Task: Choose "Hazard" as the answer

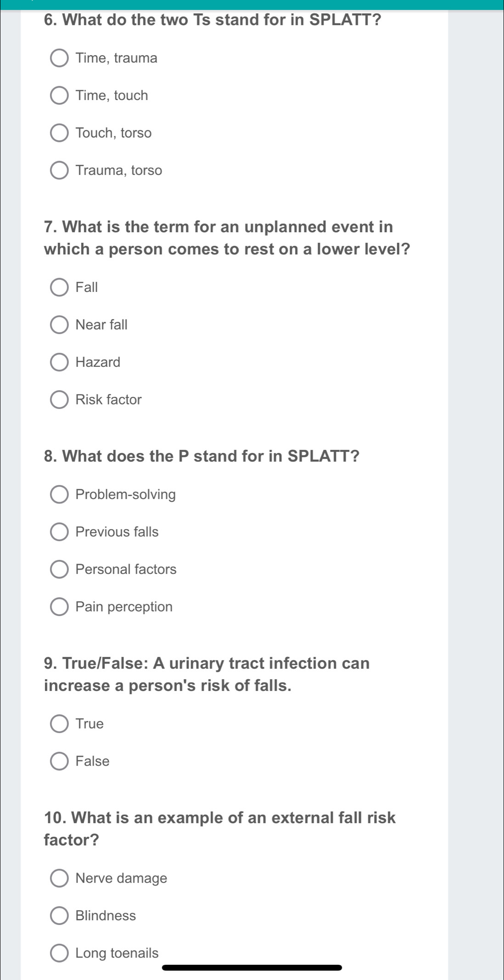Action: pos(60,362)
